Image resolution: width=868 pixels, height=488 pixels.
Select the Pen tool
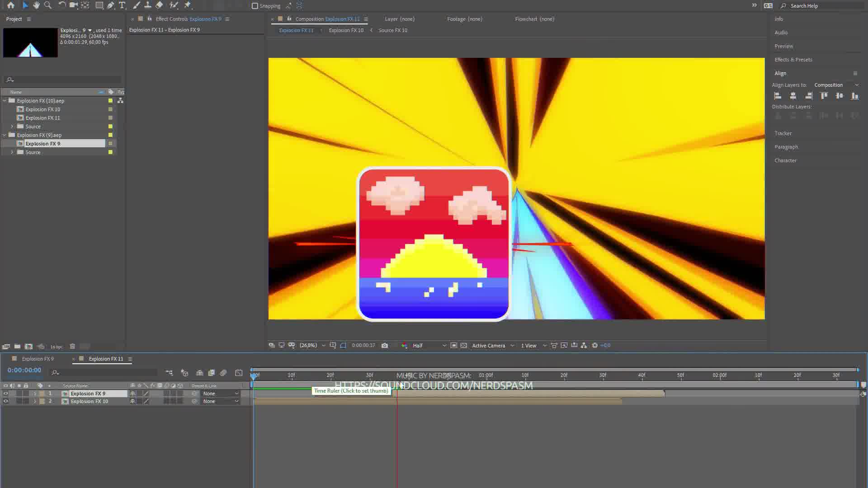point(111,5)
